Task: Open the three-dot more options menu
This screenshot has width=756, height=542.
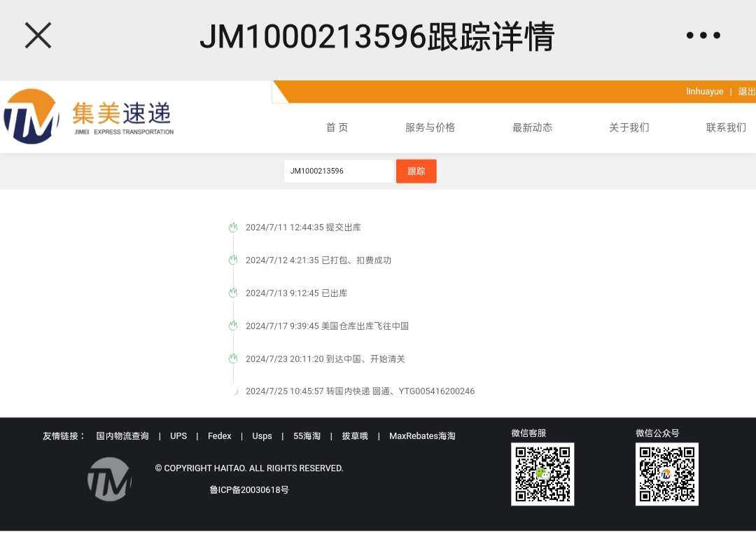Action: (703, 36)
